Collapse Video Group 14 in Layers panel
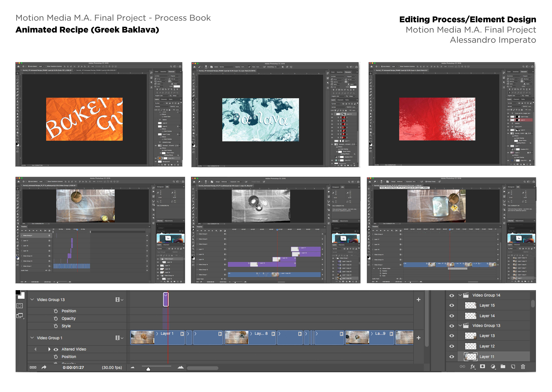The width and height of the screenshot is (552, 392). [460, 295]
